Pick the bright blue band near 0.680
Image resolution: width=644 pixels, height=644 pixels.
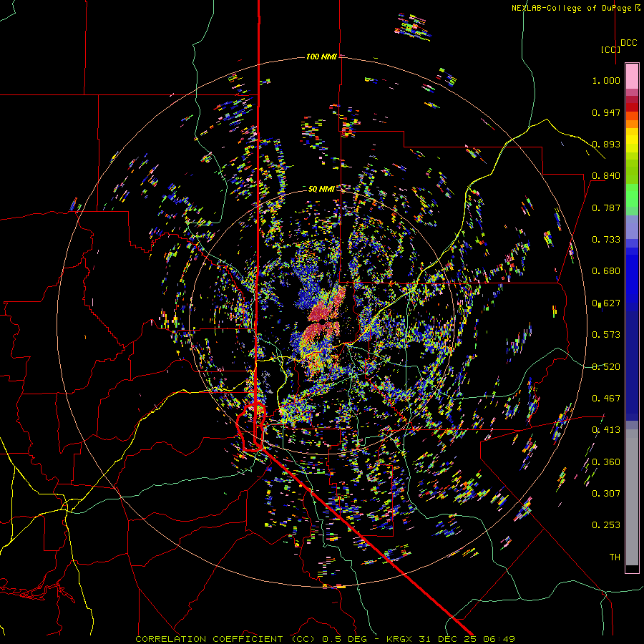coord(632,275)
